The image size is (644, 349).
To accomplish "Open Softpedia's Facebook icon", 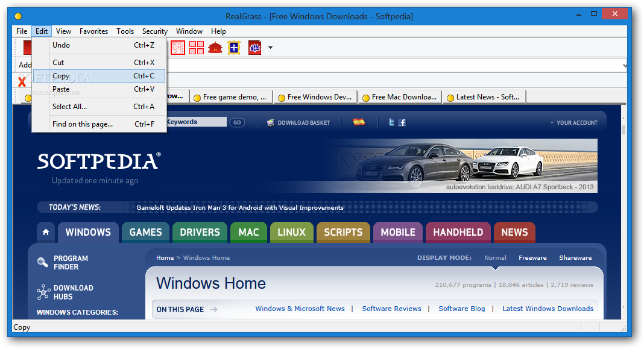I will click(402, 122).
